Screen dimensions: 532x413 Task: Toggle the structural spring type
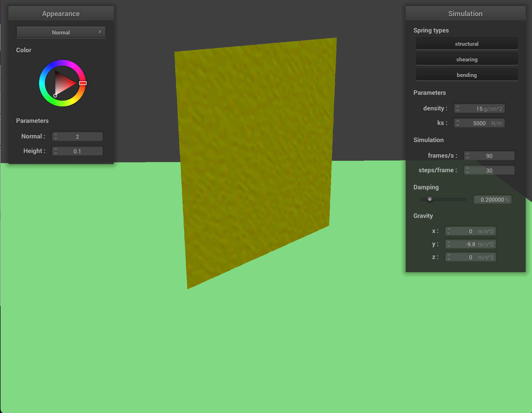click(466, 44)
